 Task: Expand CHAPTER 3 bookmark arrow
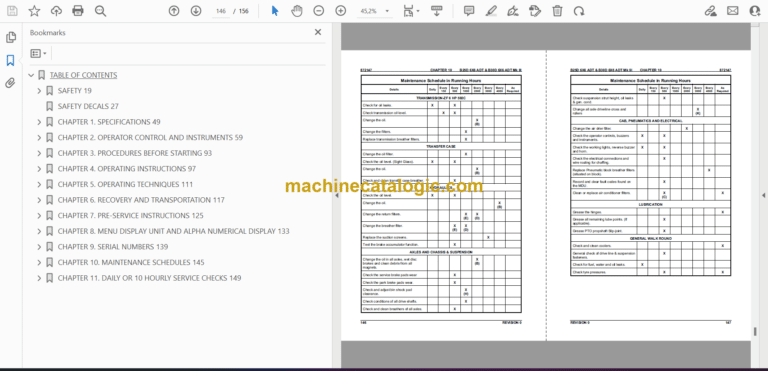coord(39,153)
